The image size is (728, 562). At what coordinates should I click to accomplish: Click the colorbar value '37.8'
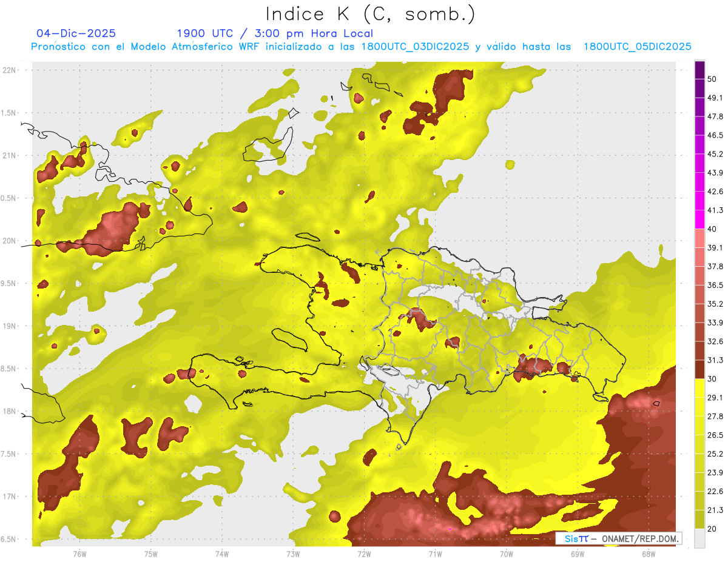coord(715,266)
